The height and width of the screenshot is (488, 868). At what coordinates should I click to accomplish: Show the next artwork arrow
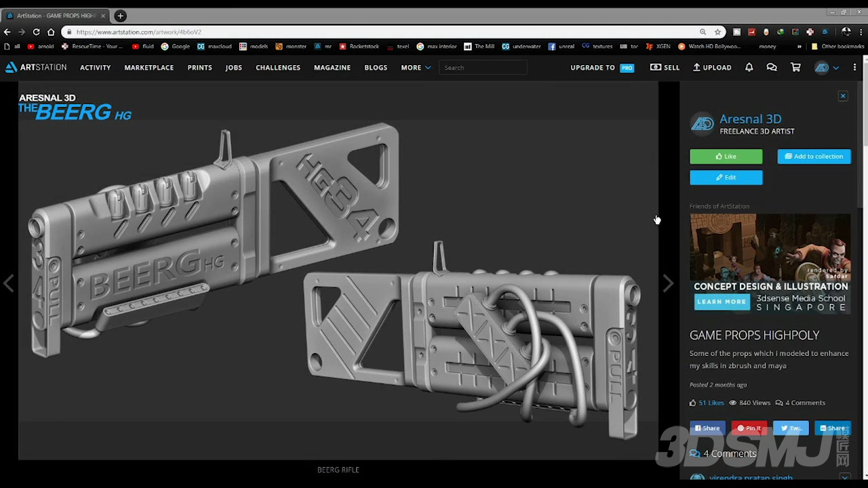click(x=668, y=283)
